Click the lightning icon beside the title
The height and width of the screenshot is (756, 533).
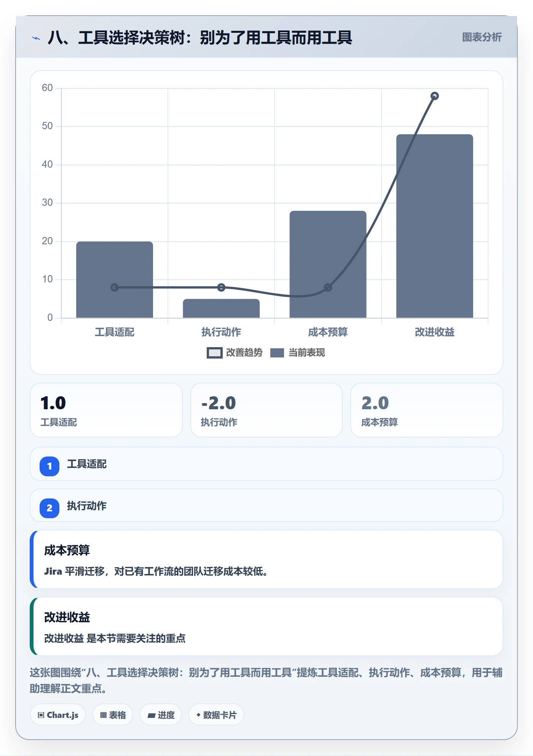tap(36, 38)
